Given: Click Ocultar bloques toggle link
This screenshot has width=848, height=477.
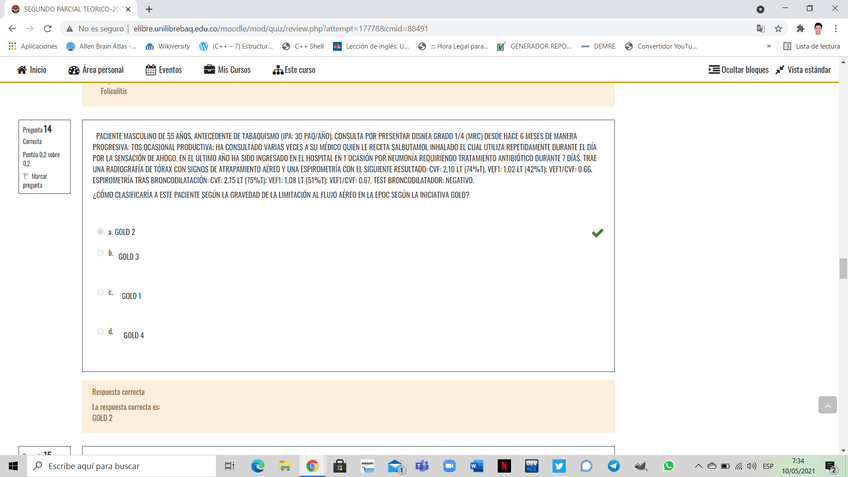Looking at the screenshot, I should pyautogui.click(x=738, y=70).
